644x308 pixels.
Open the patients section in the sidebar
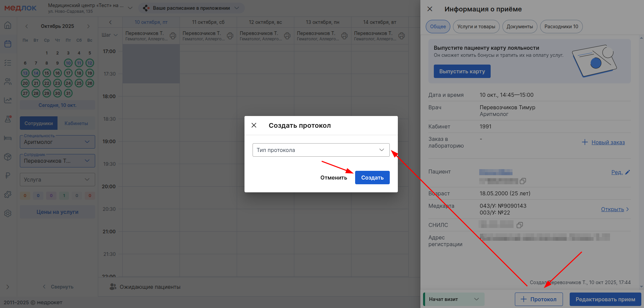pyautogui.click(x=8, y=82)
